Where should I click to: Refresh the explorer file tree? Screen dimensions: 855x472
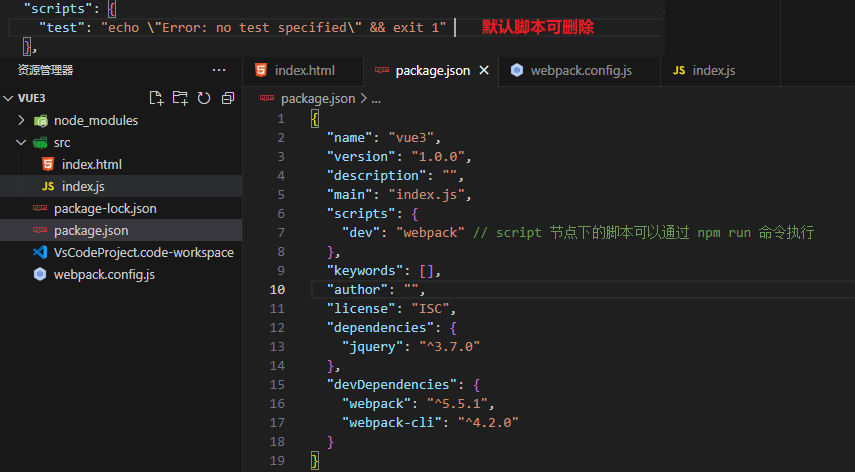[x=204, y=98]
